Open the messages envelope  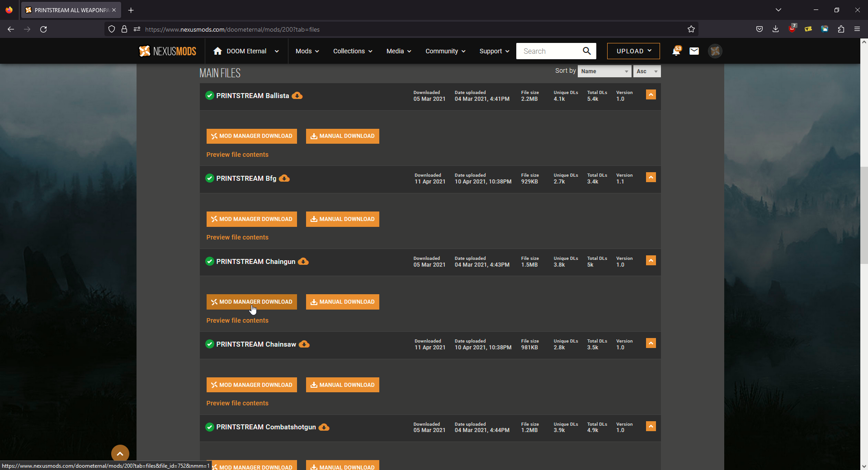pos(694,51)
